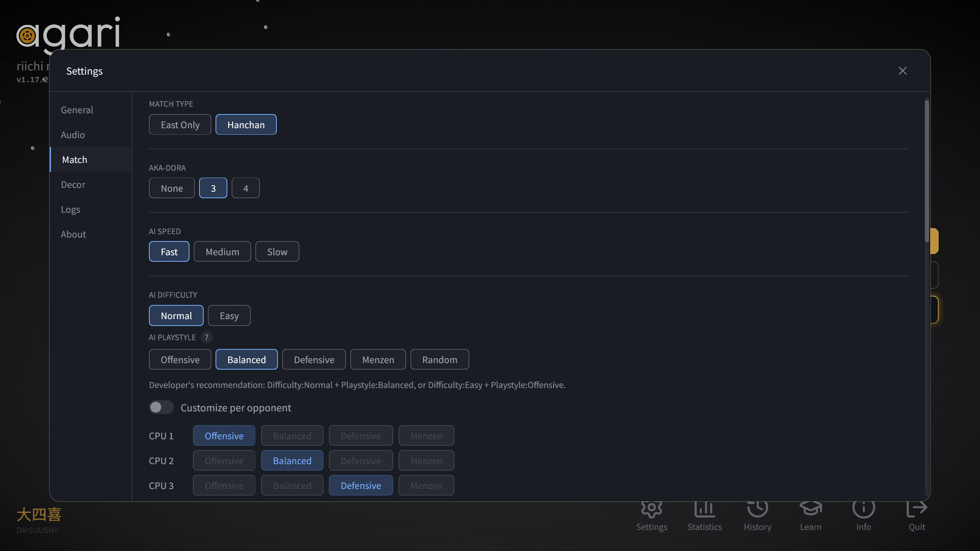Set CPU 1 to Balanced
980x551 pixels.
click(292, 436)
